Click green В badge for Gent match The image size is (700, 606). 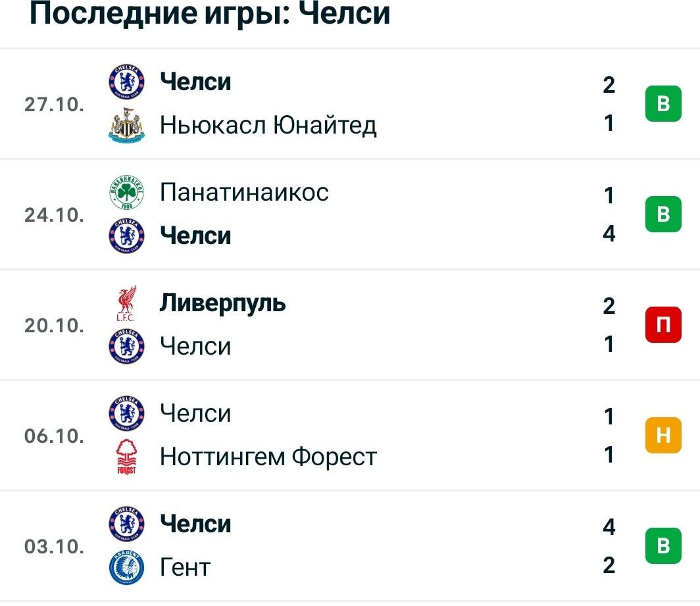tap(663, 545)
